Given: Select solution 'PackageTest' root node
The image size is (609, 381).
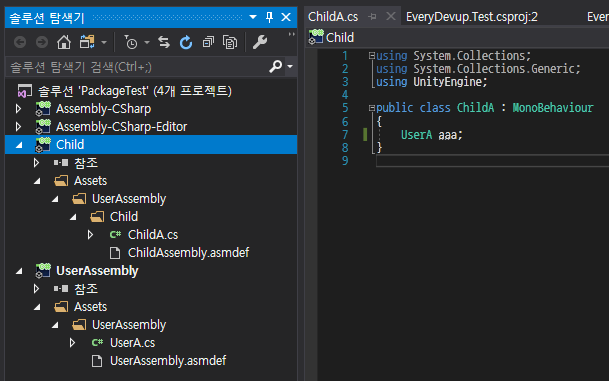Looking at the screenshot, I should coord(134,91).
